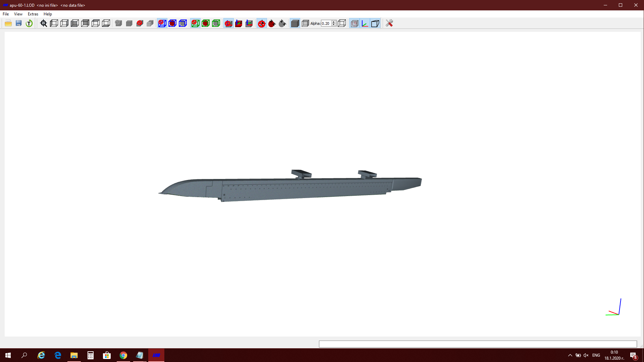644x362 pixels.
Task: Open the clock showing 0:10
Action: pos(614,355)
